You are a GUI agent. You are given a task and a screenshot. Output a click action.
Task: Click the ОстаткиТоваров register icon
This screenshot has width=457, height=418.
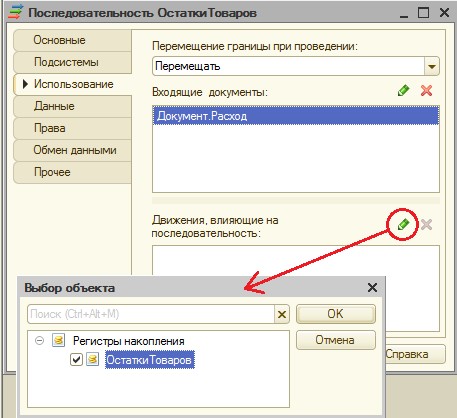(93, 359)
